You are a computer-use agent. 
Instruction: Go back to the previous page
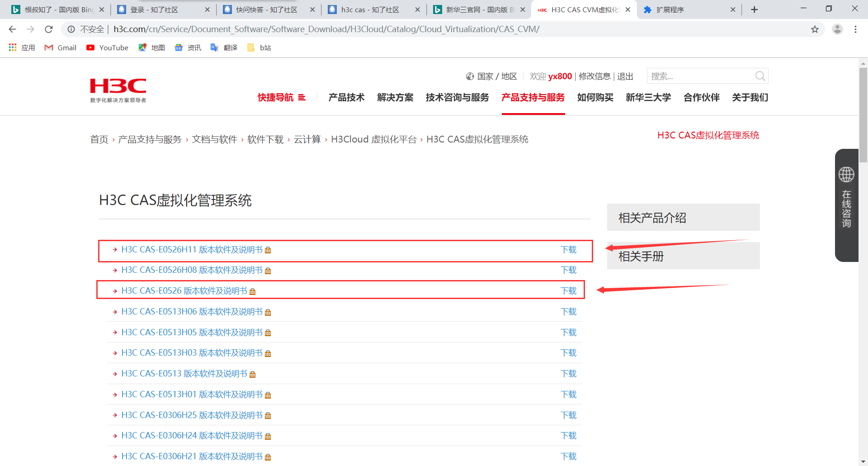[12, 29]
